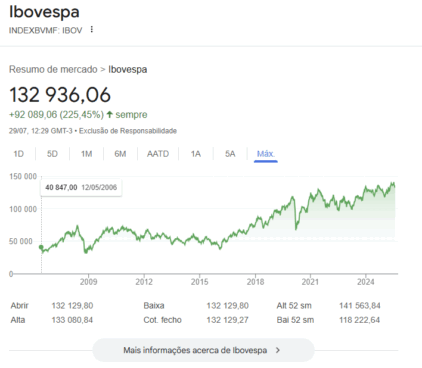Click the Alta value 133 080,84
Viewport: 422px width, 368px height.
pos(72,320)
